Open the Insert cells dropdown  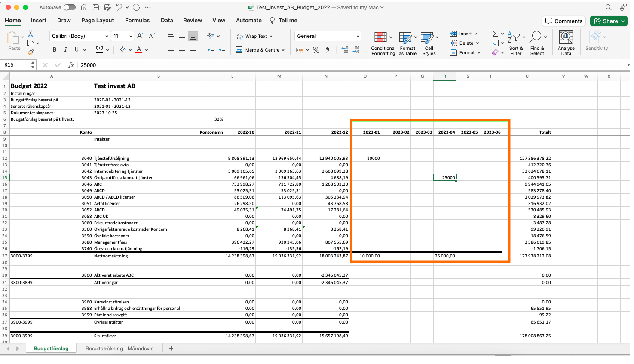coord(464,34)
